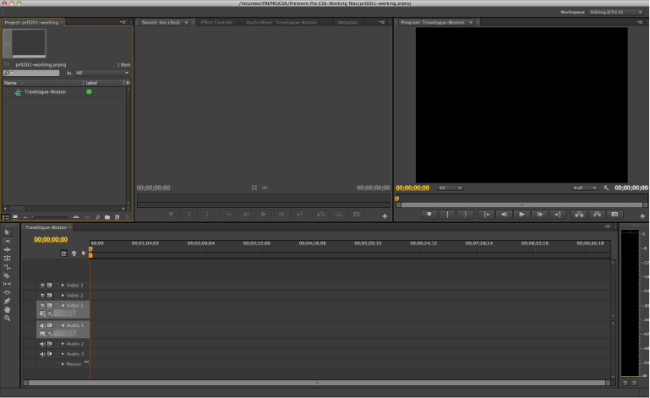
Task: Select Travelogue-Boston sequence in project panel
Action: click(45, 92)
